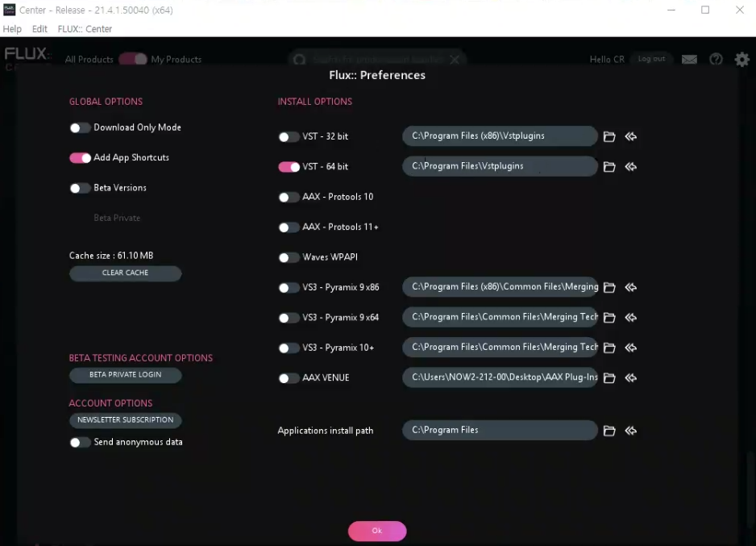Enable VS3 - Pyramix 10+ install
Screen dimensions: 756x546
point(289,348)
